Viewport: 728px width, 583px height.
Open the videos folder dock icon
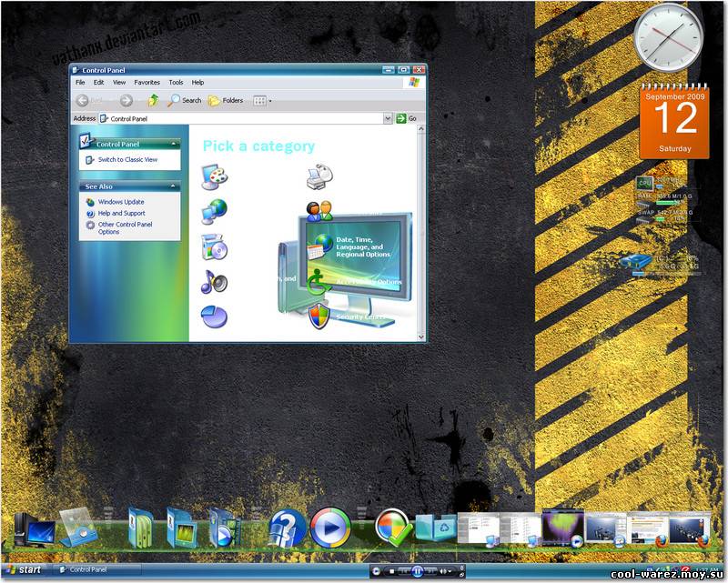click(x=224, y=528)
